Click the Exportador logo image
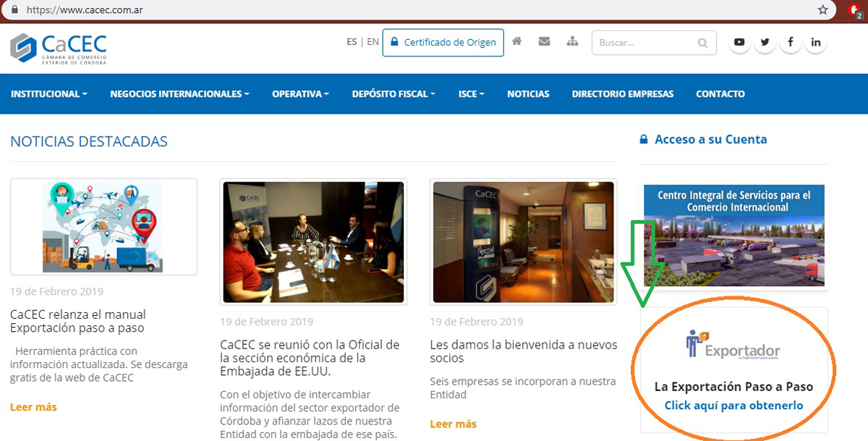 tap(733, 346)
